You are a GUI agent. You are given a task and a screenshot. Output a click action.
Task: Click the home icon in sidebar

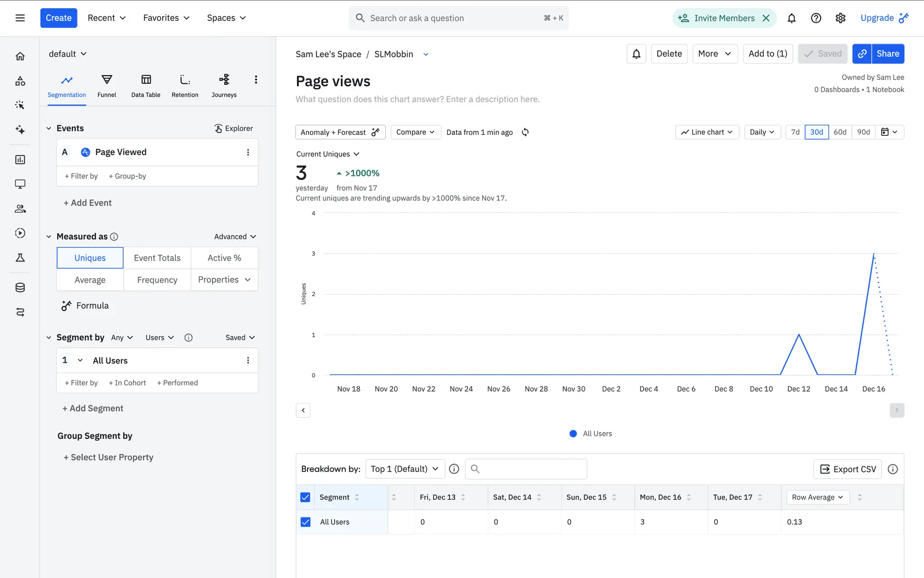(20, 56)
